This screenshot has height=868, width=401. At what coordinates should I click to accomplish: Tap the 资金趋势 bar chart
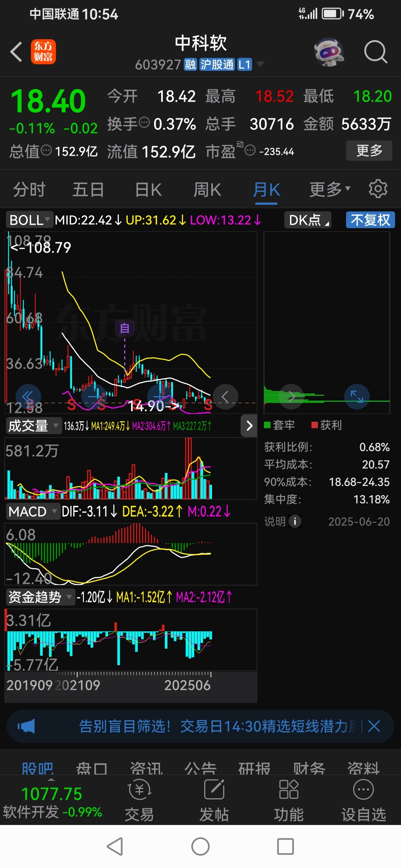[x=131, y=640]
